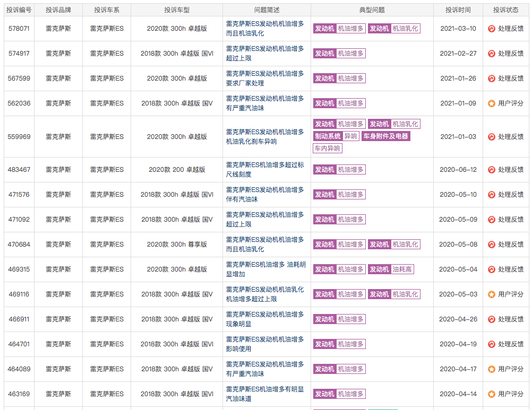This screenshot has width=532, height=410.
Task: Click status icon for complaint 471576
Action: pyautogui.click(x=491, y=195)
